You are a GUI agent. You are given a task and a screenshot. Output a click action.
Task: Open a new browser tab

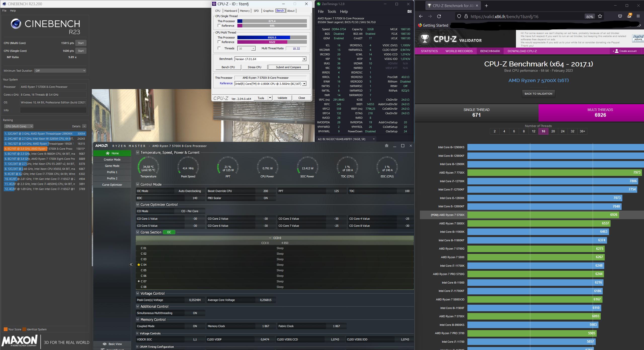point(486,6)
